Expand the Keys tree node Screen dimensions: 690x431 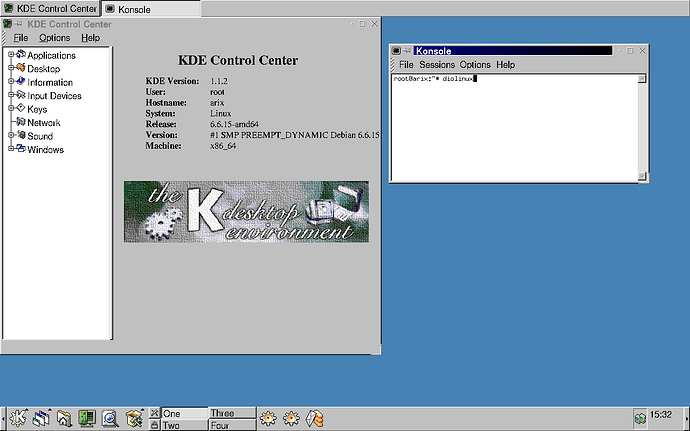tap(11, 108)
